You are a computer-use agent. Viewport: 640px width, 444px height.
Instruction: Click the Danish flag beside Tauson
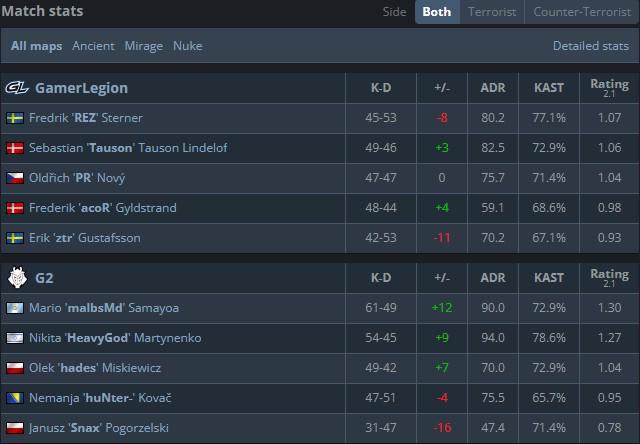click(x=15, y=148)
